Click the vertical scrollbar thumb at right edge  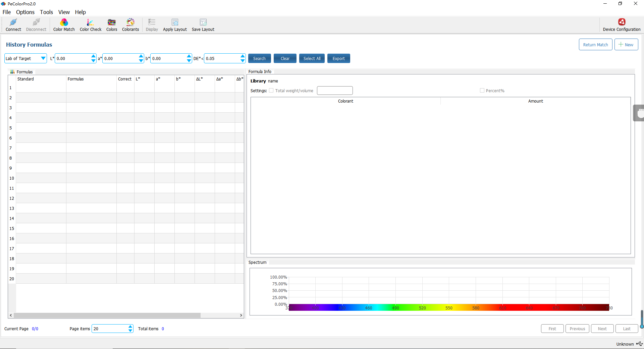[x=642, y=319]
